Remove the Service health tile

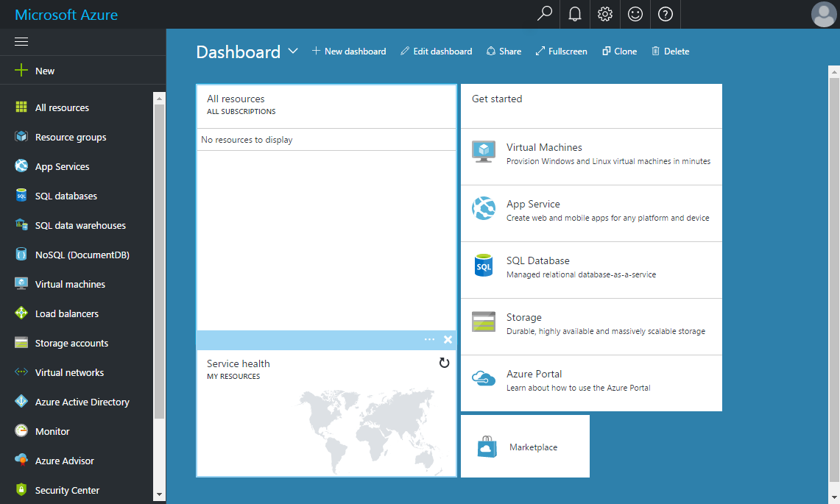pos(448,340)
